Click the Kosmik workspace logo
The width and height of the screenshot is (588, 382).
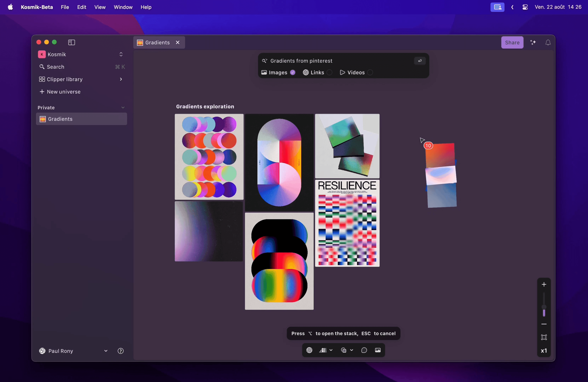click(42, 54)
